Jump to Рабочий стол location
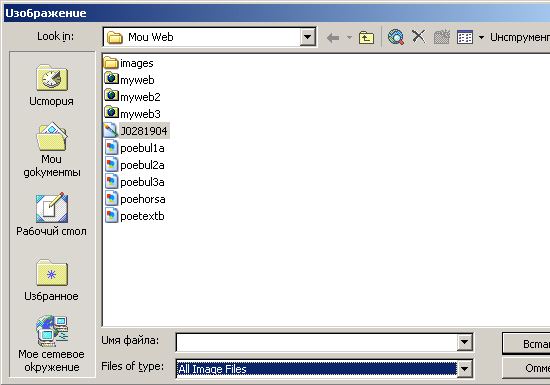This screenshot has height=385, width=550. (52, 214)
